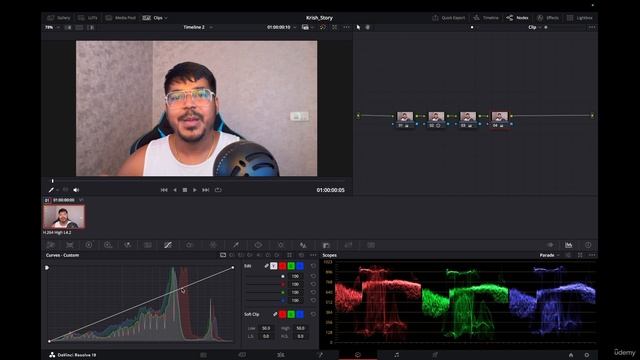Select node 01 in node graph
Viewport: 640px width, 360px height.
pos(404,119)
